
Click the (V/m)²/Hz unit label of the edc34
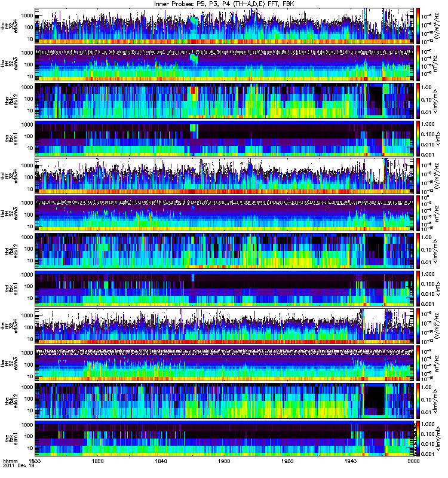pyautogui.click(x=437, y=326)
